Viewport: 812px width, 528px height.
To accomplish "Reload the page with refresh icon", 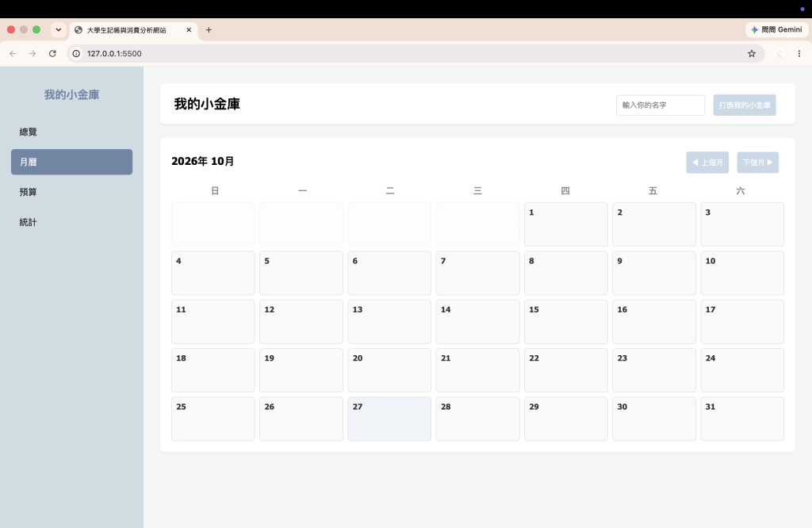I will coord(52,53).
